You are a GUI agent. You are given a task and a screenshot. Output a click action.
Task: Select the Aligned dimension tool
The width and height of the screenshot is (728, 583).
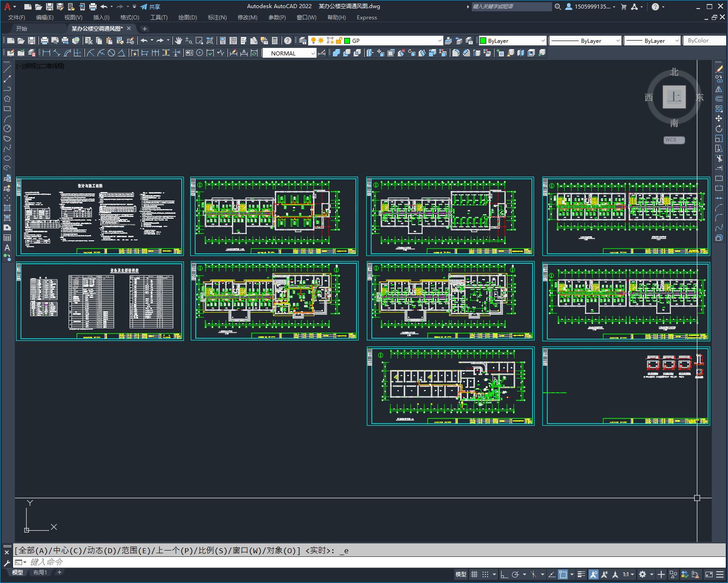point(57,53)
